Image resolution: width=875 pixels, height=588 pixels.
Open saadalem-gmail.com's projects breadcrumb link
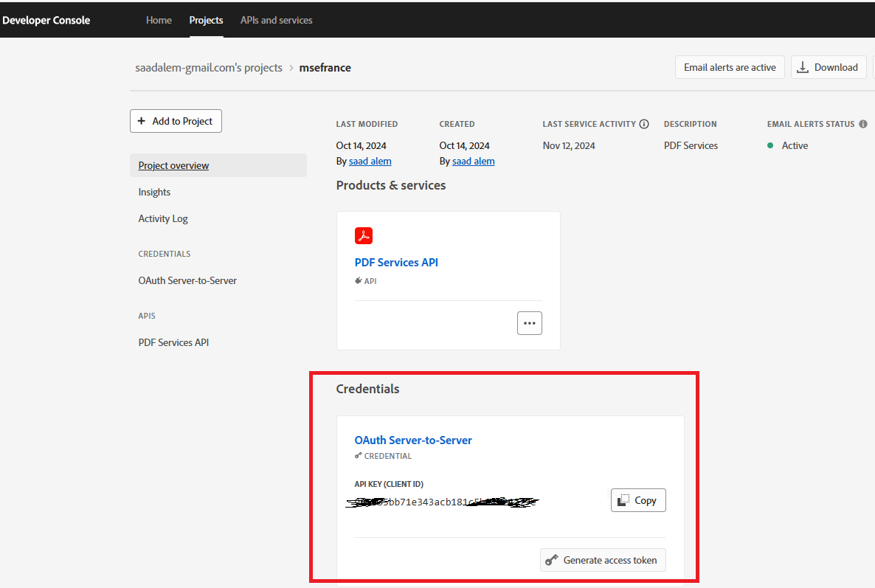pyautogui.click(x=209, y=67)
